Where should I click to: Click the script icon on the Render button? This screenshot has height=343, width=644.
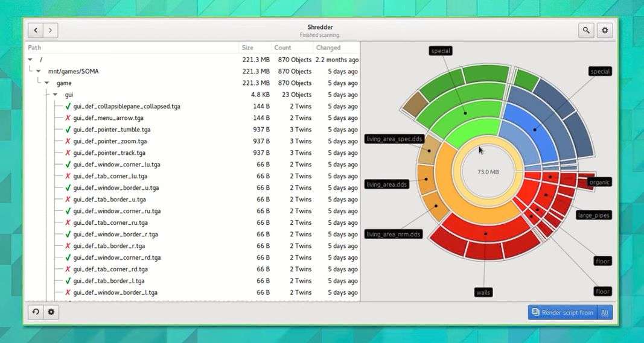[535, 312]
